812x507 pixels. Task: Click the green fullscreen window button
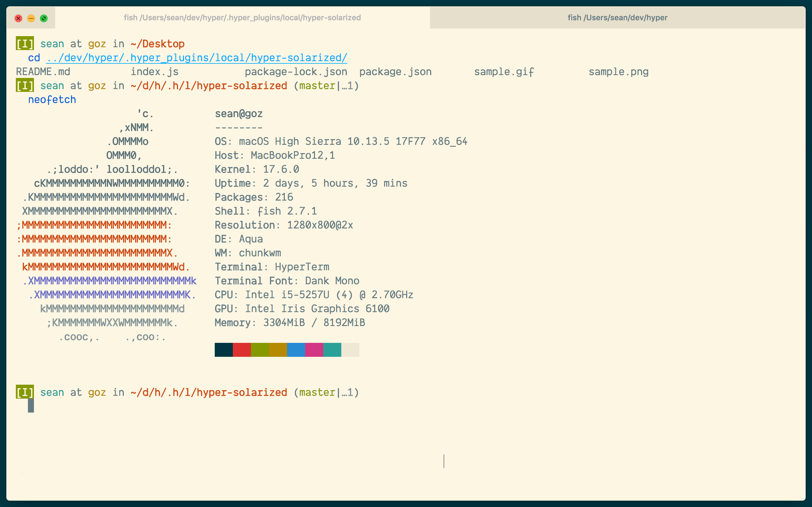(44, 18)
